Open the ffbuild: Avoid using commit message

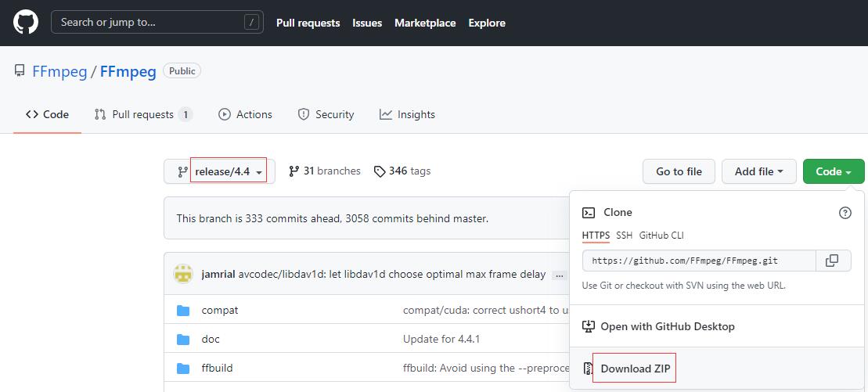485,368
